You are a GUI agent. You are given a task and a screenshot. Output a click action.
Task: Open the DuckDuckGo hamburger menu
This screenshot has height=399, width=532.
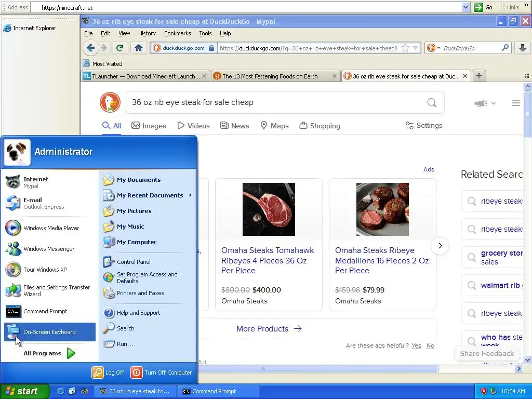click(516, 103)
